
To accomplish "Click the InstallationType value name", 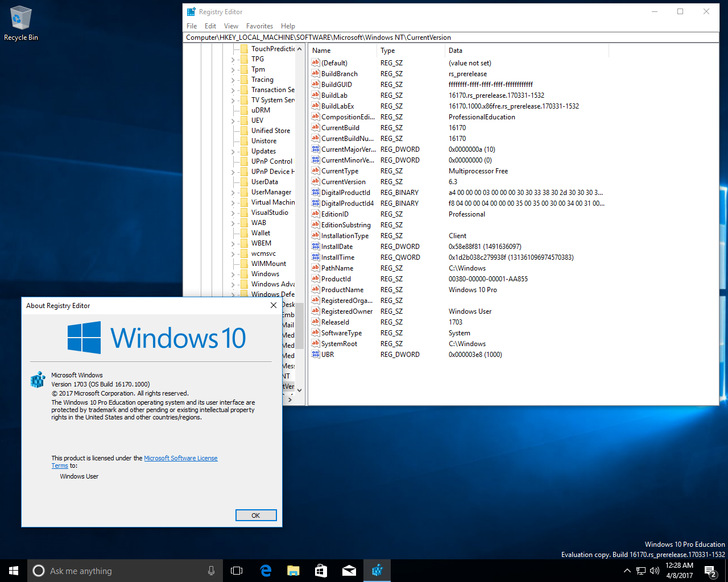I will pyautogui.click(x=345, y=235).
